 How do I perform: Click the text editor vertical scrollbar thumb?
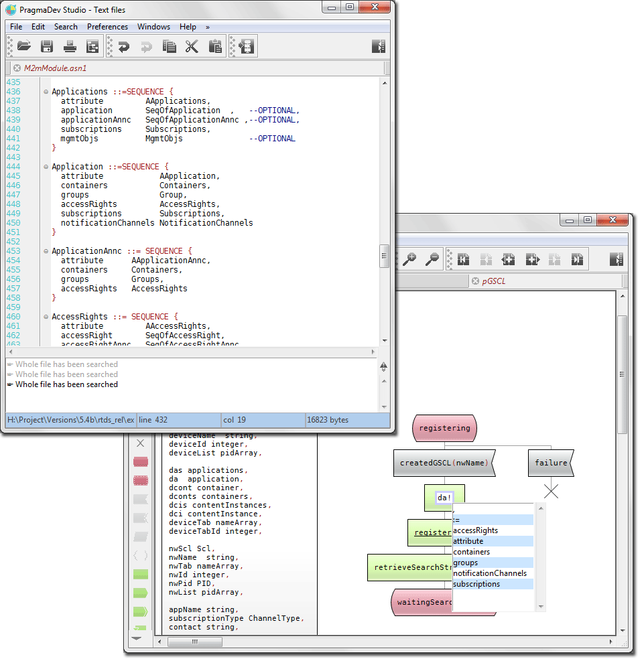click(384, 255)
